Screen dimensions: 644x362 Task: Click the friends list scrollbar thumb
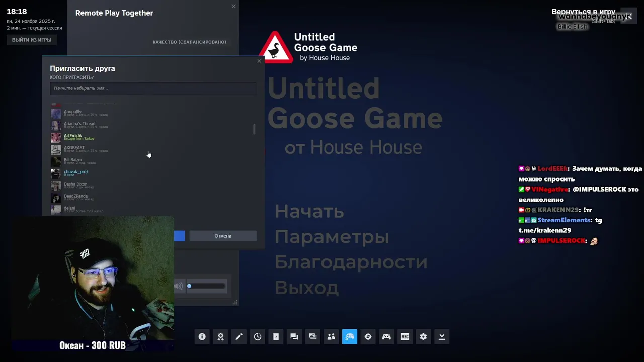coord(254,129)
